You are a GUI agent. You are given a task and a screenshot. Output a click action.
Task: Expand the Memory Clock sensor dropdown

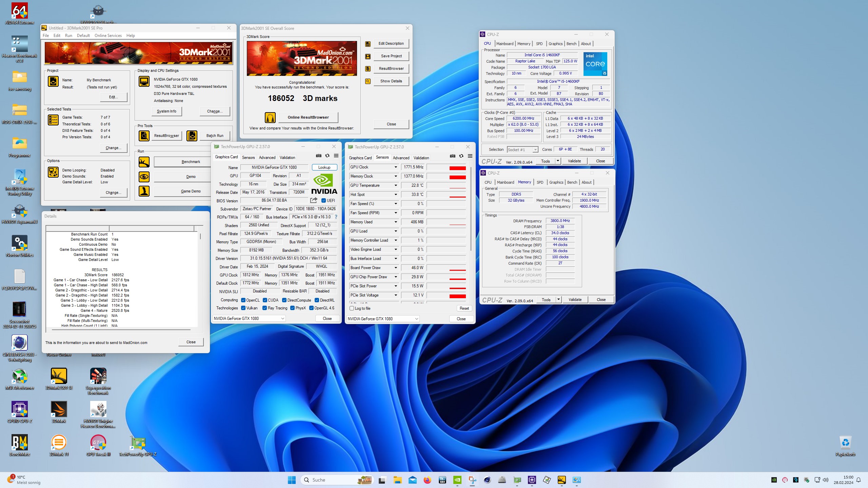click(x=395, y=176)
